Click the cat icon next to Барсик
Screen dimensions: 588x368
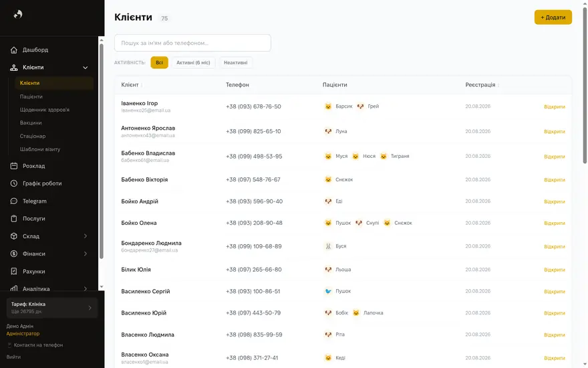point(328,106)
